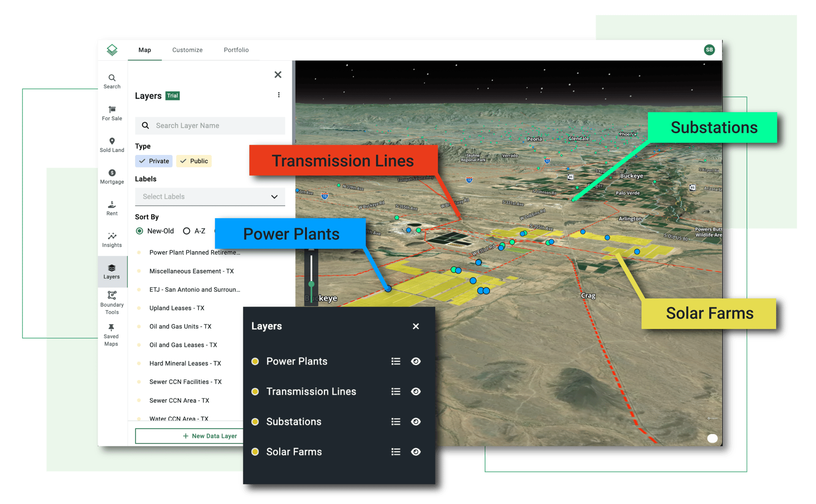The width and height of the screenshot is (816, 504).
Task: Open list options for Solar Farms layer
Action: point(396,452)
